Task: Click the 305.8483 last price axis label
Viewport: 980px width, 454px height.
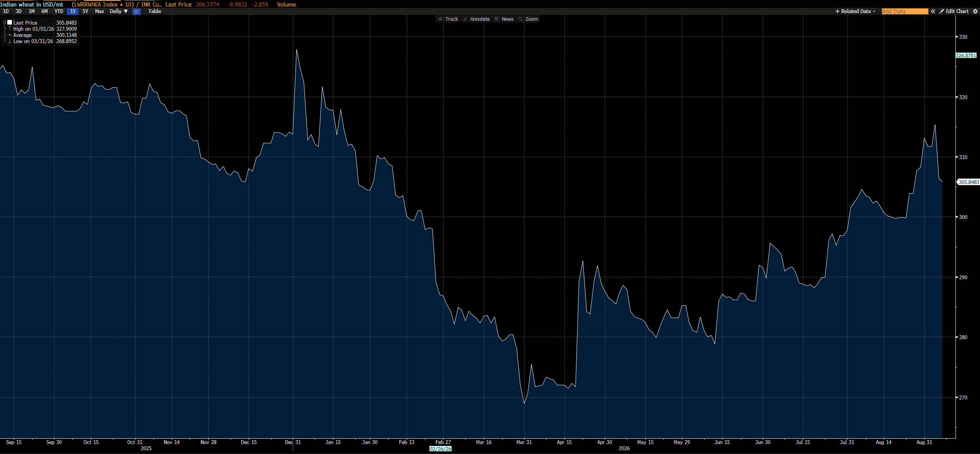Action: [x=968, y=182]
